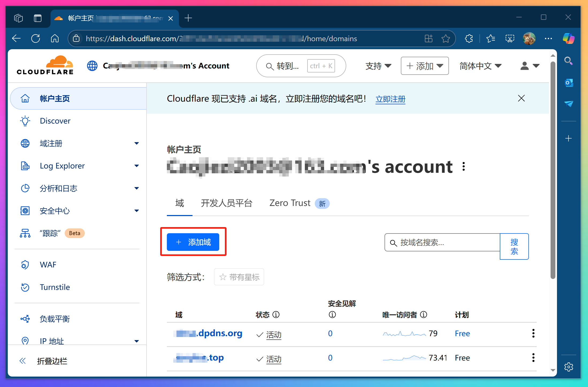Switch to the 开发人员平台 tab
This screenshot has width=588, height=387.
click(226, 203)
